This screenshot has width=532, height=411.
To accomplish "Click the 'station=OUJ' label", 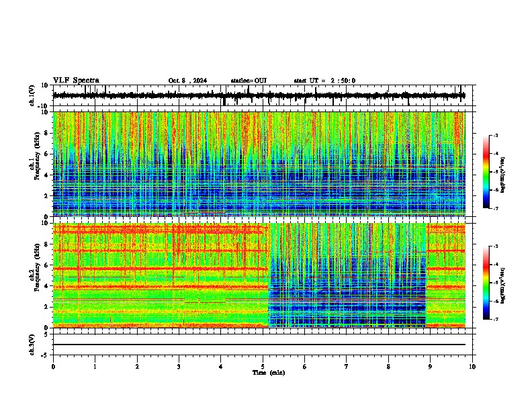I will coord(249,81).
